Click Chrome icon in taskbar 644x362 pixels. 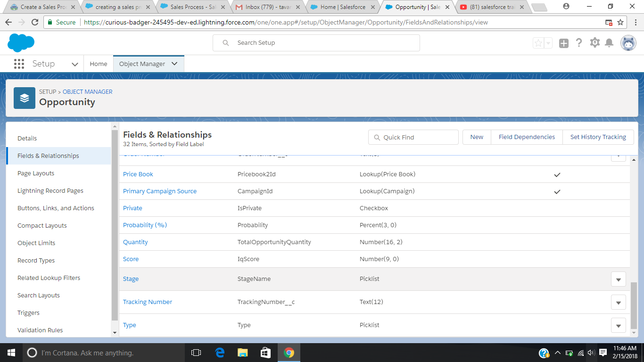[x=289, y=353]
